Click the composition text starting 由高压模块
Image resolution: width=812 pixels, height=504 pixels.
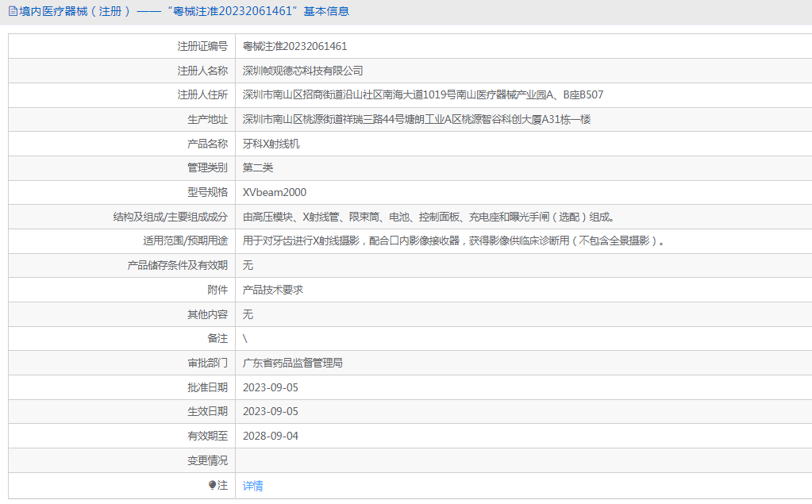point(429,217)
